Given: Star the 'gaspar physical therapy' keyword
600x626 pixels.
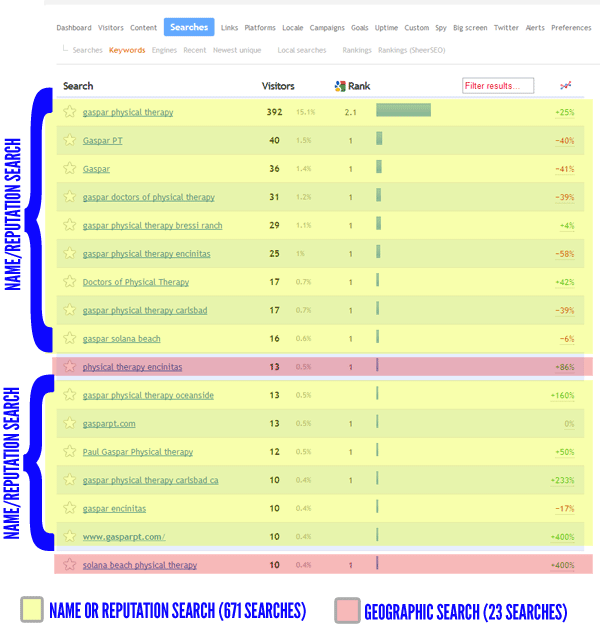Looking at the screenshot, I should (x=69, y=111).
